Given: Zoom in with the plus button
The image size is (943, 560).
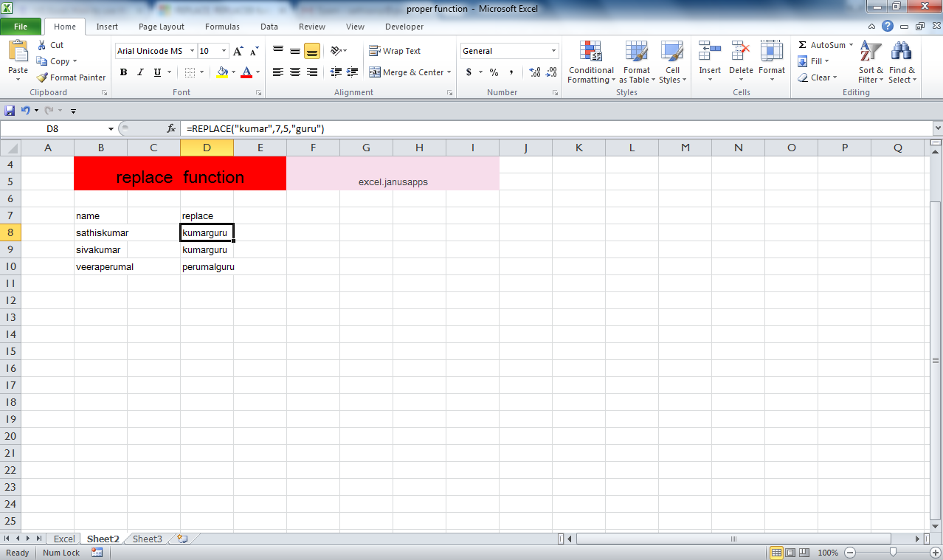Looking at the screenshot, I should (936, 553).
